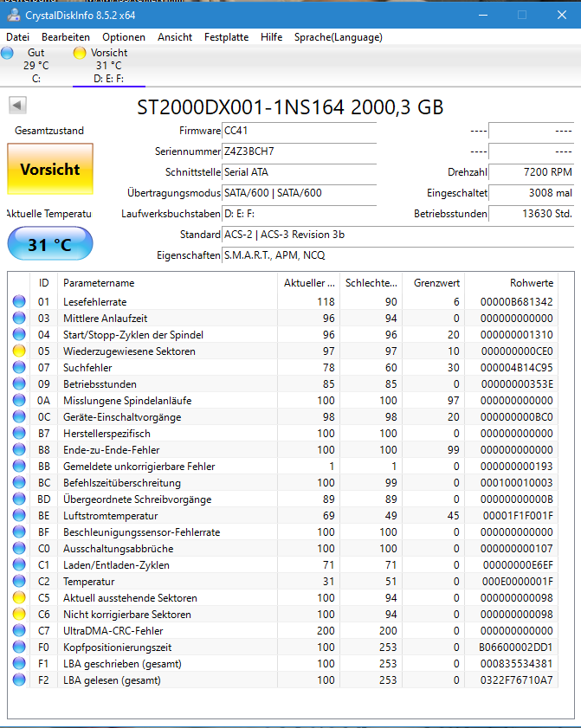581x728 pixels.
Task: Click the yellow icon for Aktuell ausstehende Sektoren
Action: (x=19, y=597)
